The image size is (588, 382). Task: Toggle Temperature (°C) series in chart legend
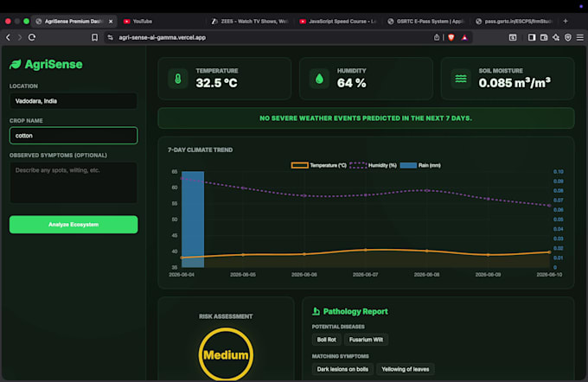319,165
